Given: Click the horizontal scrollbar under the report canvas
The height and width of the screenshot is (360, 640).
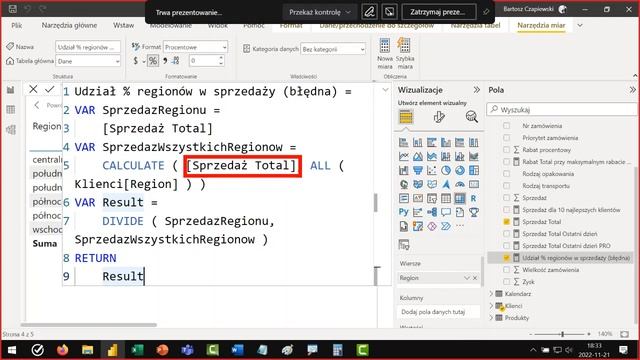Looking at the screenshot, I should pyautogui.click(x=89, y=325).
